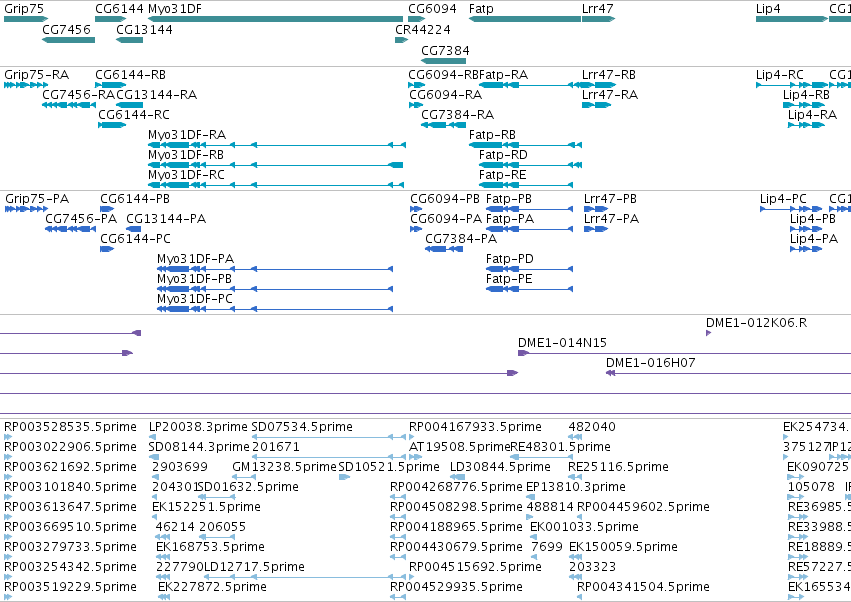Image resolution: width=851 pixels, height=602 pixels.
Task: Click the Fatp-RB transcript label
Action: 492,135
